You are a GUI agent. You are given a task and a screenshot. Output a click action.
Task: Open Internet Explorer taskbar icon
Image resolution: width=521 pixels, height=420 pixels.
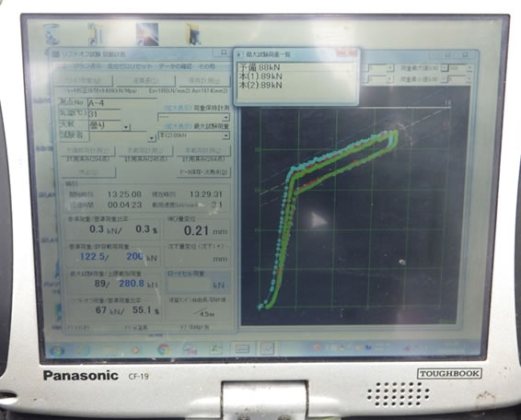(x=84, y=350)
